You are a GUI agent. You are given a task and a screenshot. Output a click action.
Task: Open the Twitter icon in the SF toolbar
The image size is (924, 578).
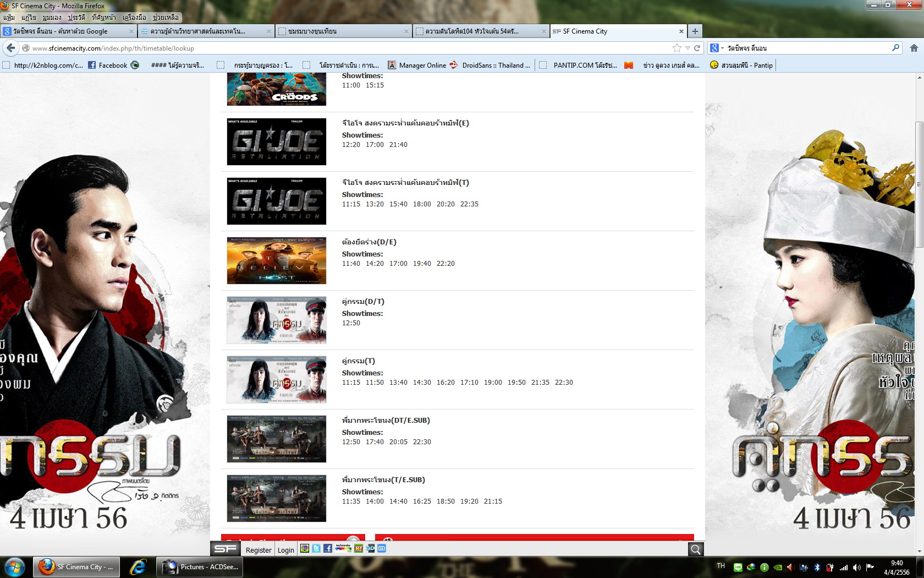click(316, 548)
